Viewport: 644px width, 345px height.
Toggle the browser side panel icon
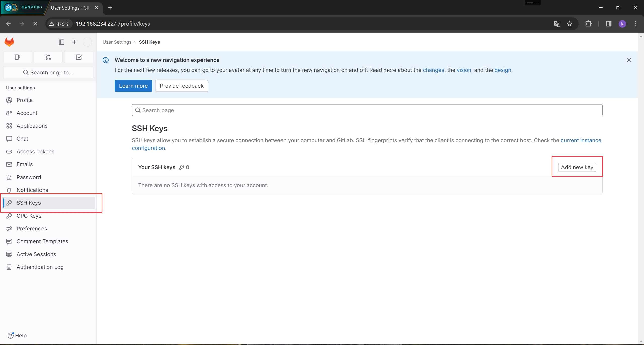608,24
